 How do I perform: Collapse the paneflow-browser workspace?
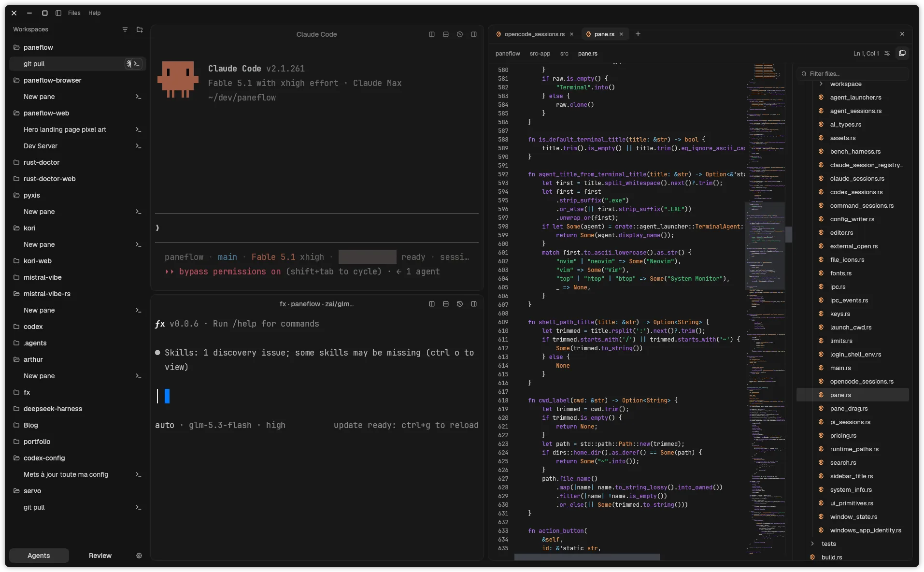tap(53, 80)
